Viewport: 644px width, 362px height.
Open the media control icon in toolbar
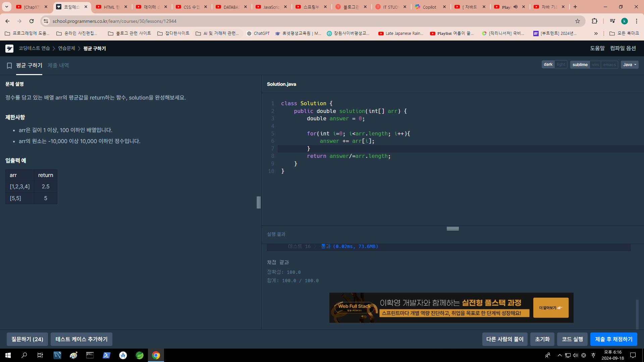[612, 21]
